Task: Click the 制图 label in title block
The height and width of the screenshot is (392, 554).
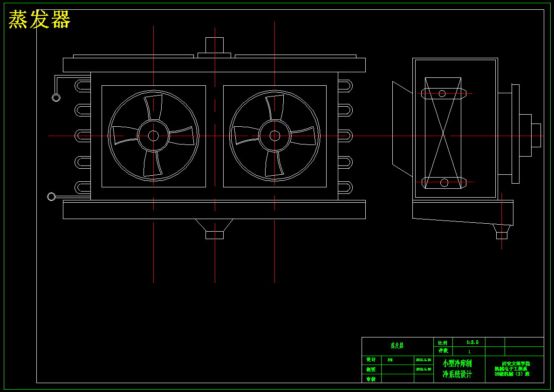Action: pyautogui.click(x=371, y=369)
